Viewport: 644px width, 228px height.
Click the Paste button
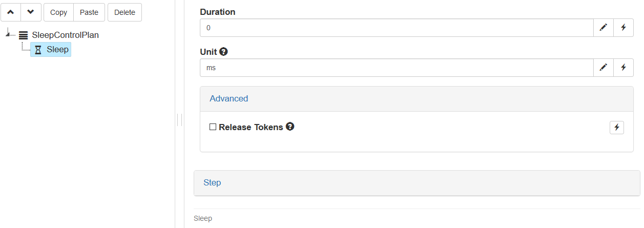click(89, 12)
